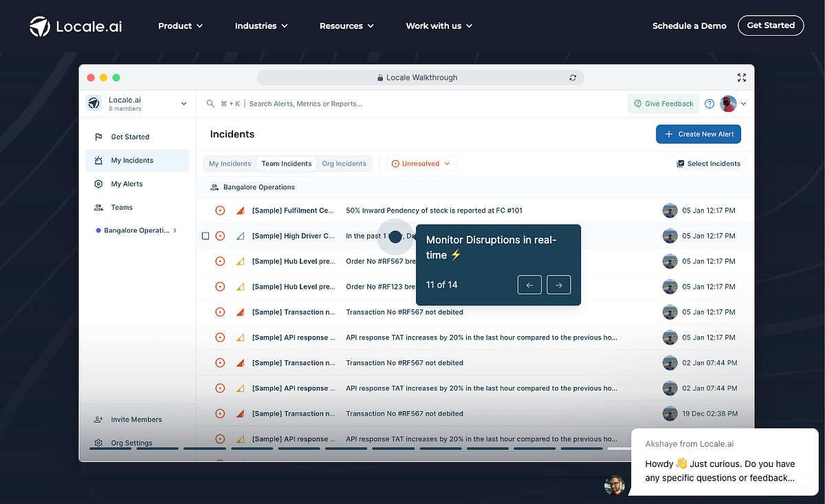Reload the Locale Walkthrough page icon
825x504 pixels.
coord(573,78)
